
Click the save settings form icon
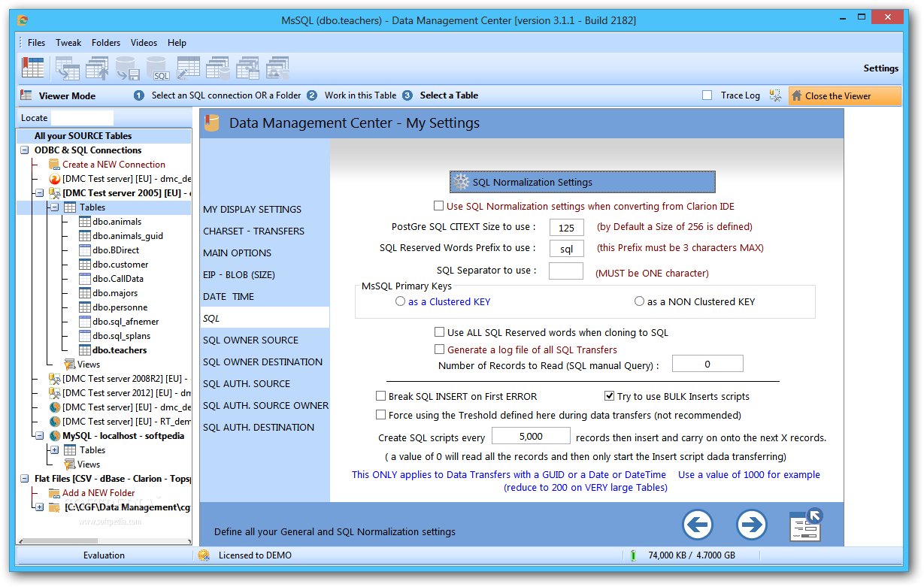coord(806,525)
